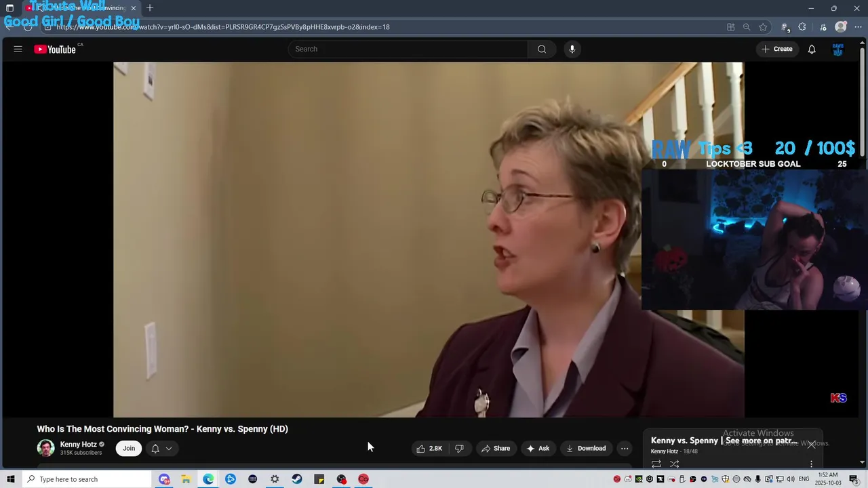Open playlist options three-dot menu
Image resolution: width=868 pixels, height=488 pixels.
pos(811,464)
